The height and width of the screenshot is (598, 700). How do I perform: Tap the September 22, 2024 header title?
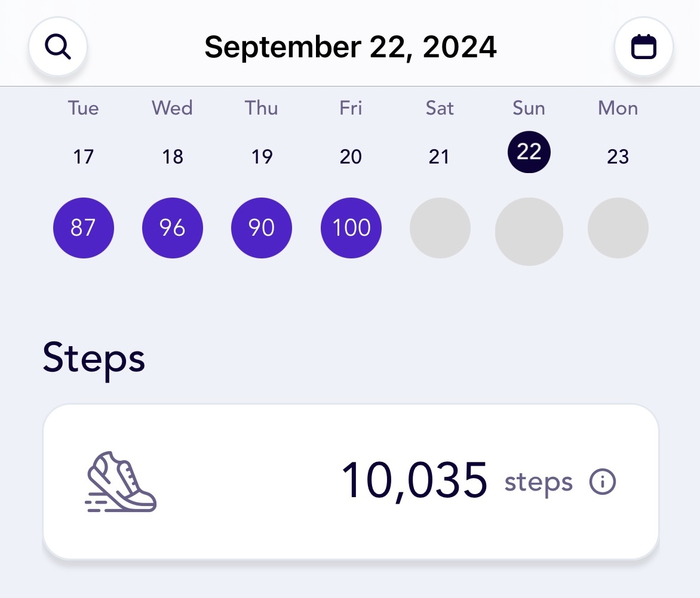click(351, 47)
